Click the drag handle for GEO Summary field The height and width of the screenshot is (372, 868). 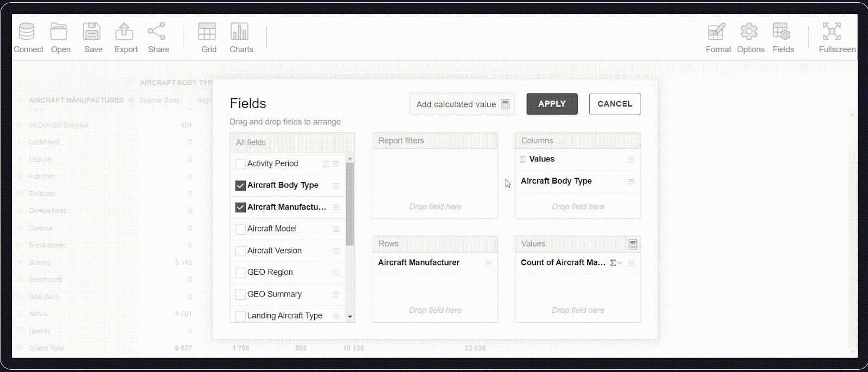[336, 294]
